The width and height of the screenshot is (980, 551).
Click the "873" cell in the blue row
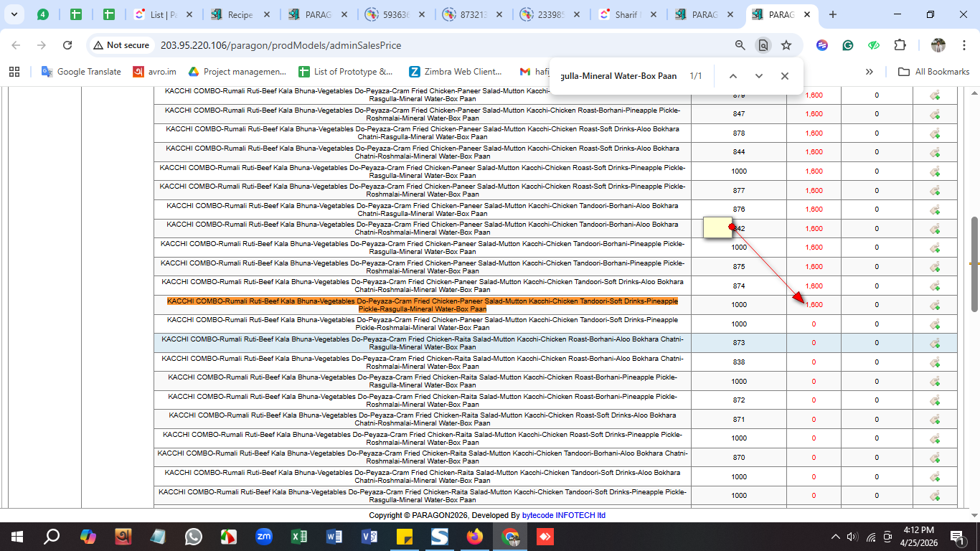coord(739,343)
